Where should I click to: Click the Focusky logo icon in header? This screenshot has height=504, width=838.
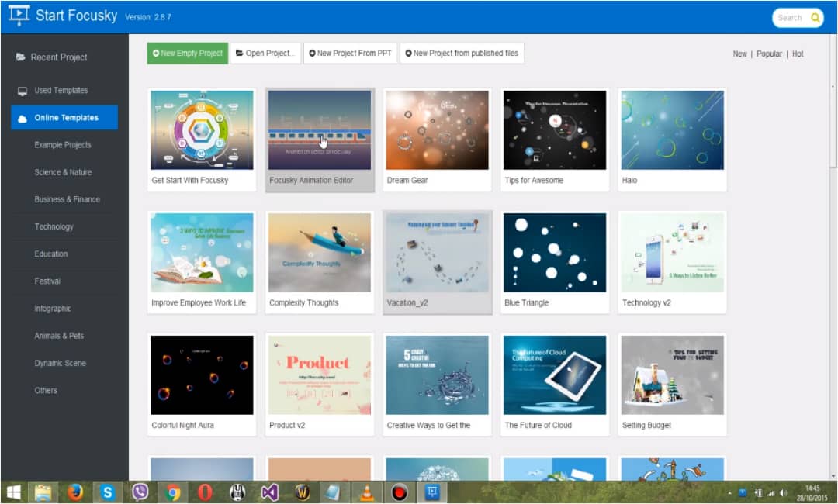19,16
